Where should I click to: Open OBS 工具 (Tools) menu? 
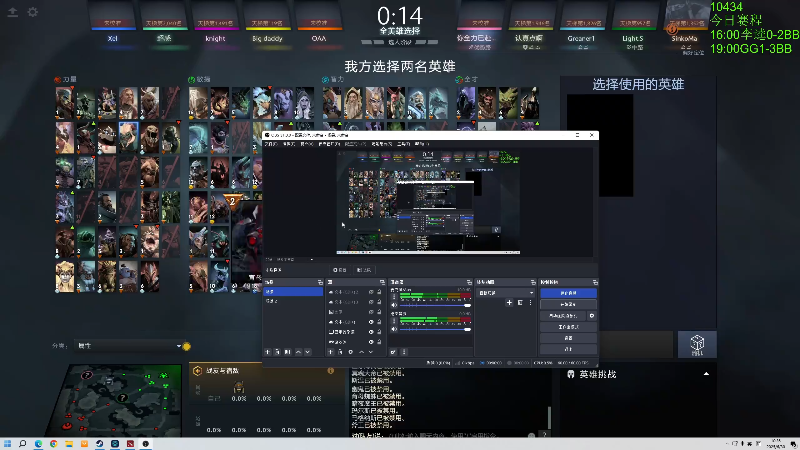point(404,144)
